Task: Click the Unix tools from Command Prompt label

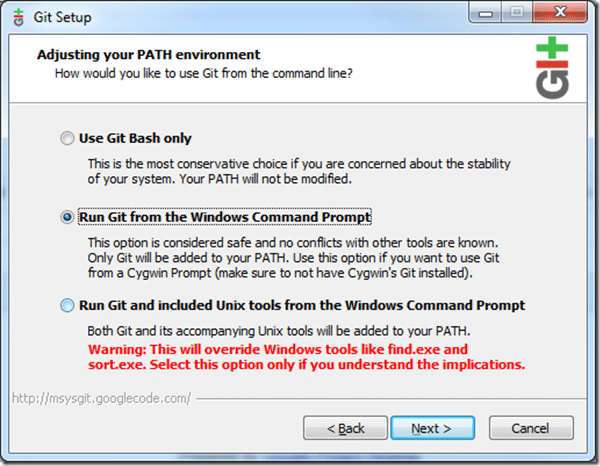Action: tap(302, 305)
